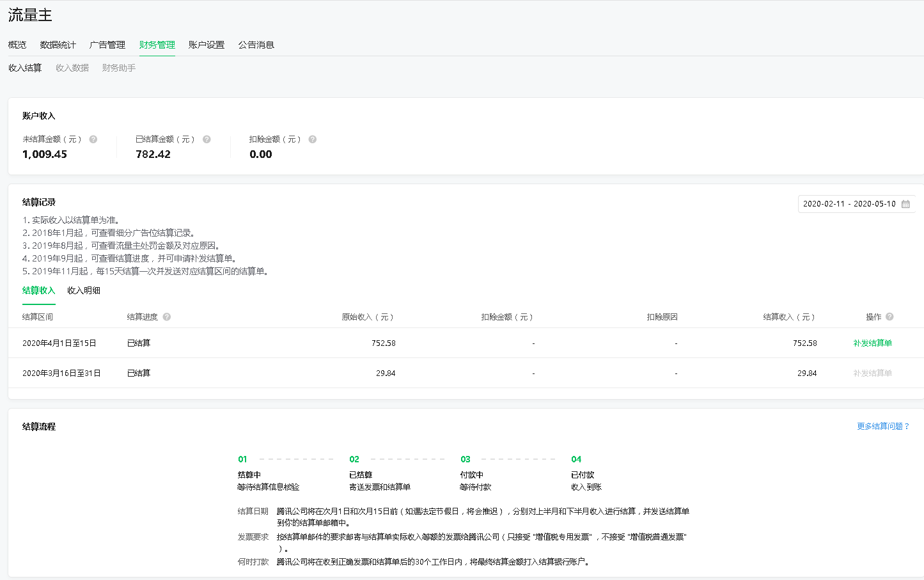Click step 01 结算中 in settlement flow
Image resolution: width=924 pixels, height=580 pixels.
(x=249, y=475)
